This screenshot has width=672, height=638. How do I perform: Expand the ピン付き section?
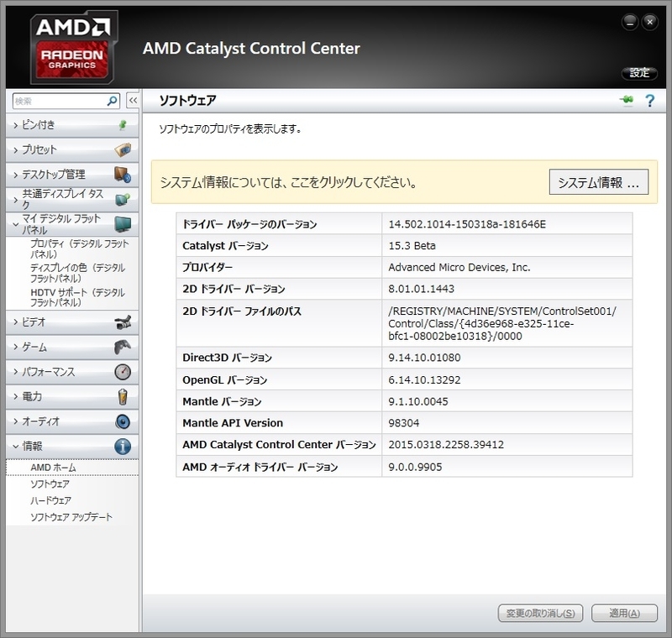pyautogui.click(x=72, y=125)
